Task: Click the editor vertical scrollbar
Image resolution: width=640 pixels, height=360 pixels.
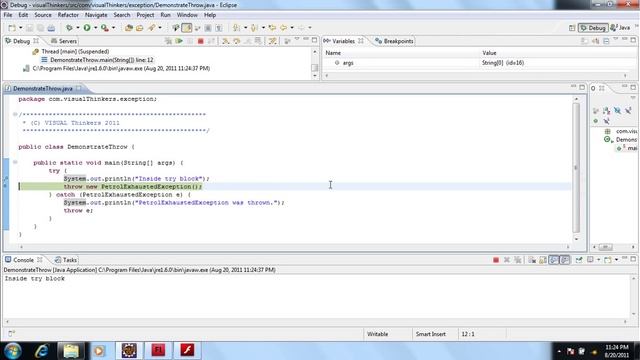Action: [x=576, y=167]
